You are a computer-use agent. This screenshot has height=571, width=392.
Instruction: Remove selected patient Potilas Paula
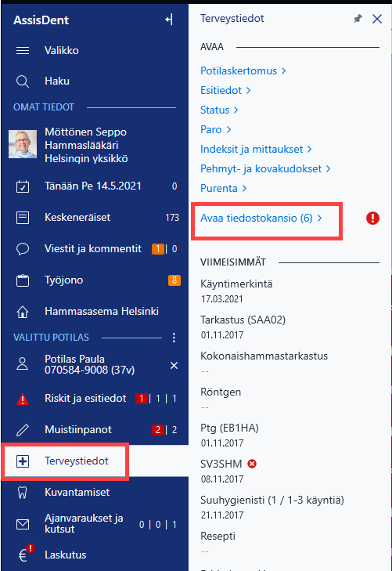tap(174, 365)
